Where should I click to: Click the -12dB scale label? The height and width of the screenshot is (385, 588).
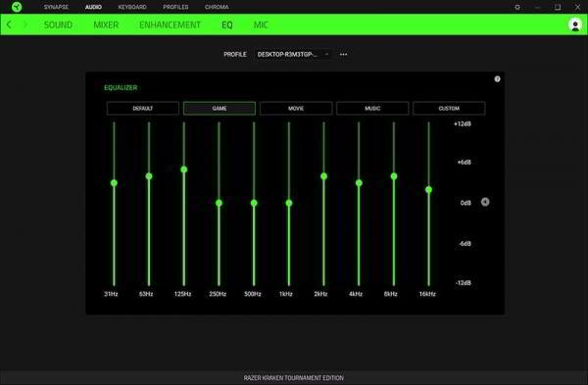pyautogui.click(x=464, y=283)
